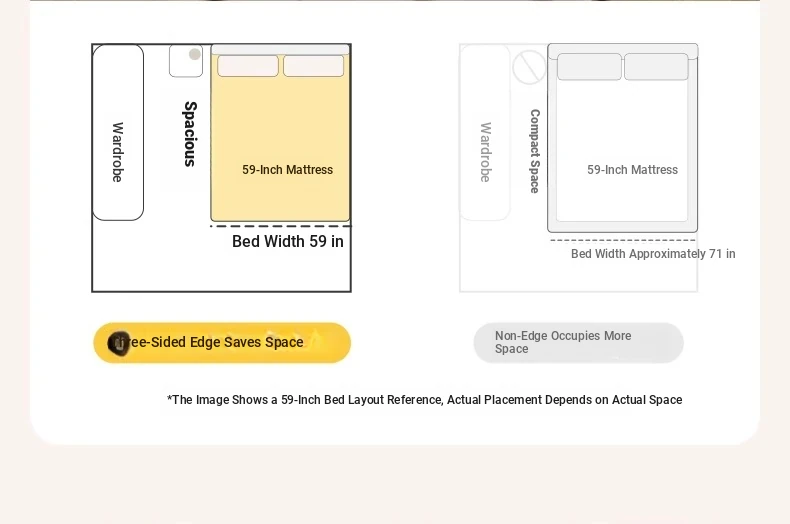
Task: Select the faded Wardrobe shape in gray layout
Action: click(x=485, y=132)
